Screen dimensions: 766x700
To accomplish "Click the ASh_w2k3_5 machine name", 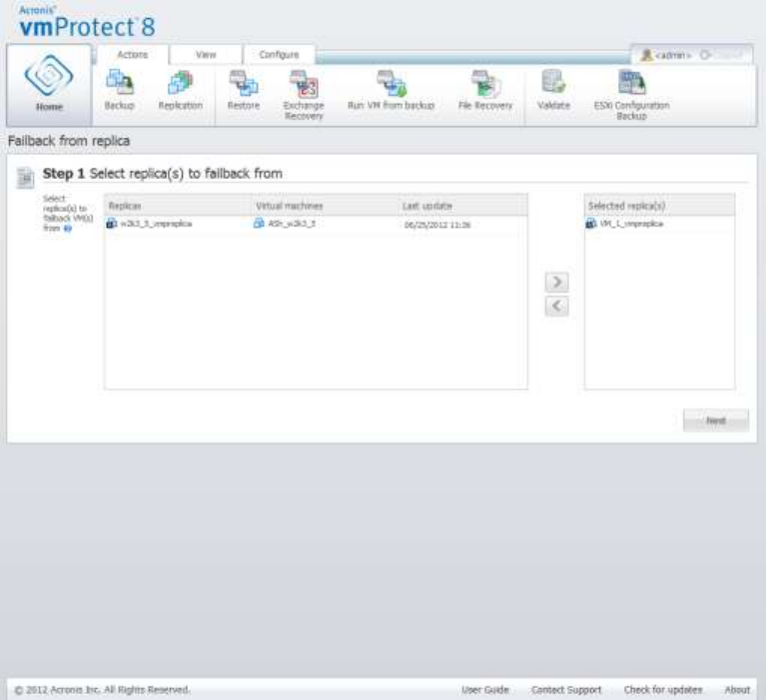I will (x=292, y=224).
